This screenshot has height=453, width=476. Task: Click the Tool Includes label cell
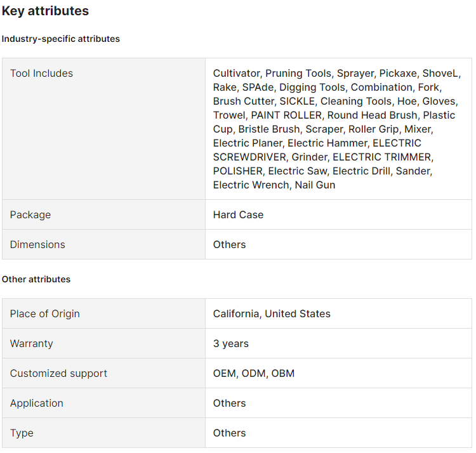point(41,73)
